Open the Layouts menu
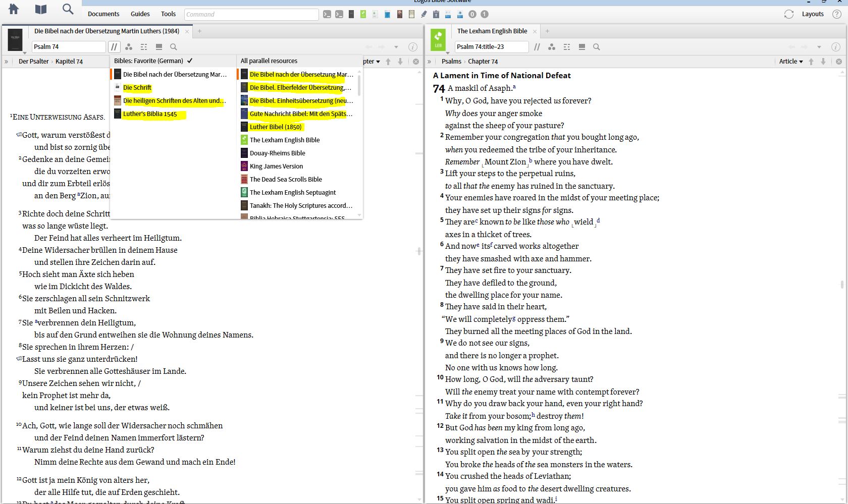This screenshot has height=504, width=848. [813, 14]
